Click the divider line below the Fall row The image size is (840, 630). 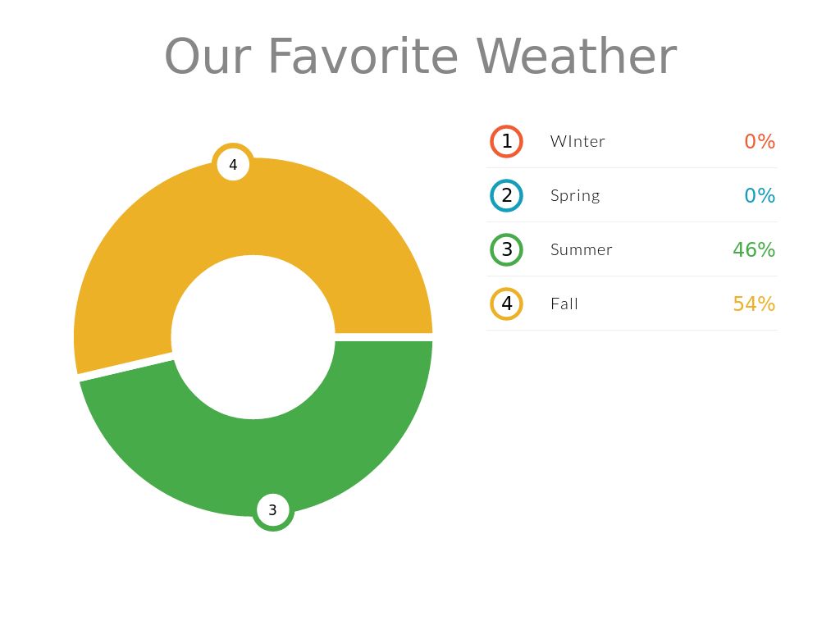632,330
